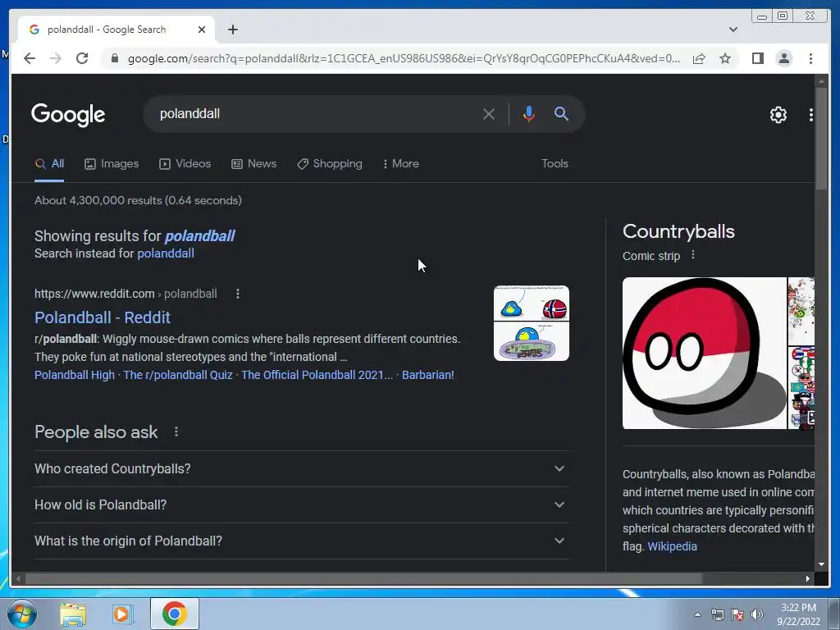The image size is (840, 630).
Task: Click the horizontal scrollbar thumb
Action: tap(363, 578)
